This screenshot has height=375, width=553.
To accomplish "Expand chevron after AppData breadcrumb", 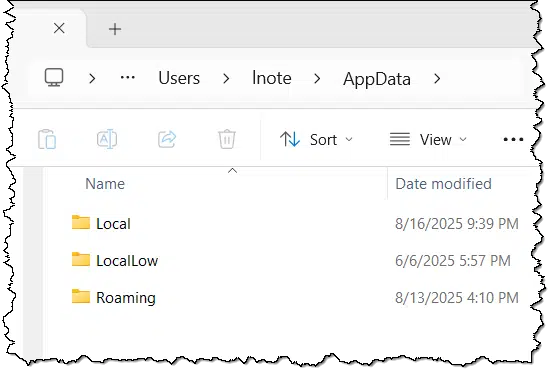I will coord(437,78).
